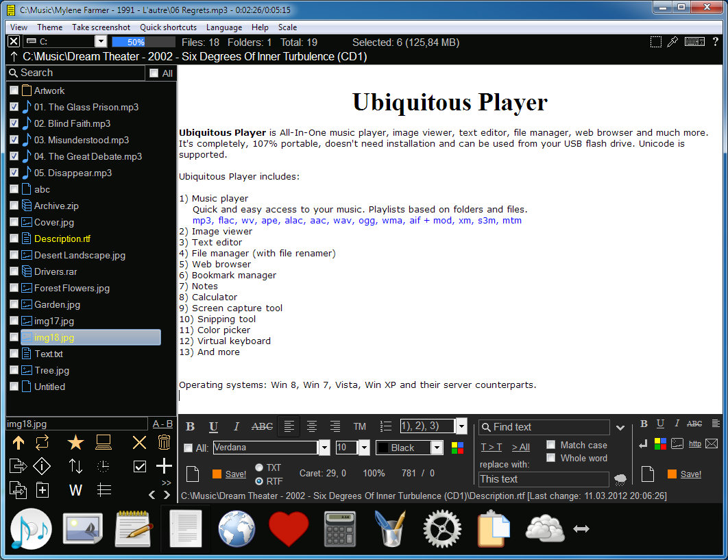
Task: Check the box next to Cover.jpg
Action: [14, 222]
